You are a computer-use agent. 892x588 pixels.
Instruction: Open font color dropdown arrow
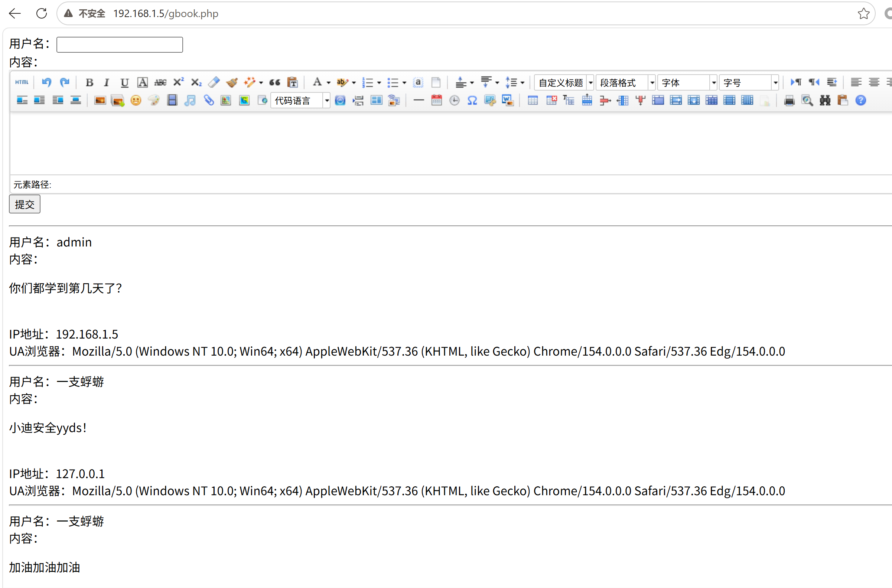(x=329, y=83)
